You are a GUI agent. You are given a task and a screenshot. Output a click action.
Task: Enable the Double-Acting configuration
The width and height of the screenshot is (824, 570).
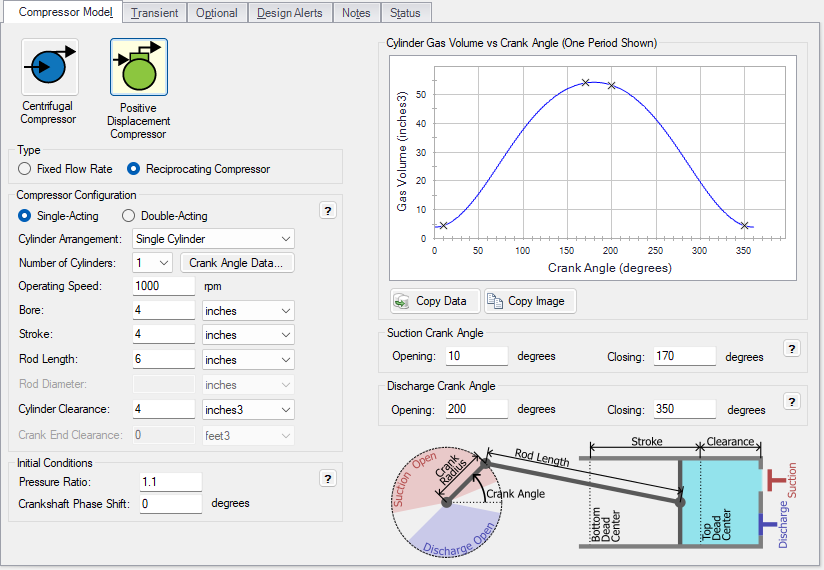click(x=129, y=216)
